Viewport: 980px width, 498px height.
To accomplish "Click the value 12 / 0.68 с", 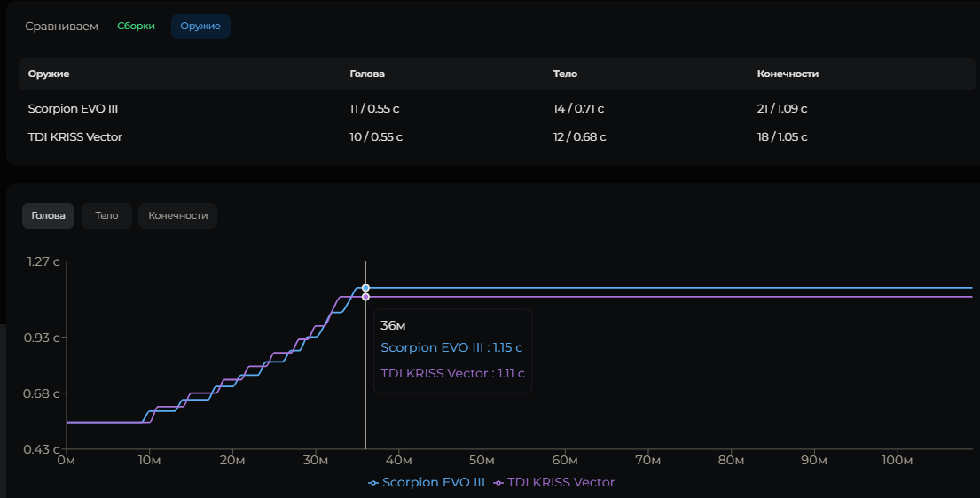I will click(x=579, y=136).
